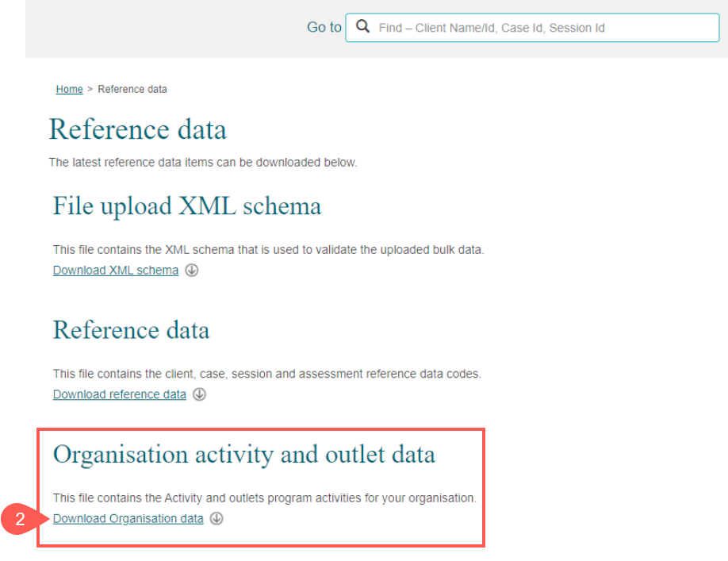The height and width of the screenshot is (561, 728).
Task: Click the Go to label
Action: [324, 28]
